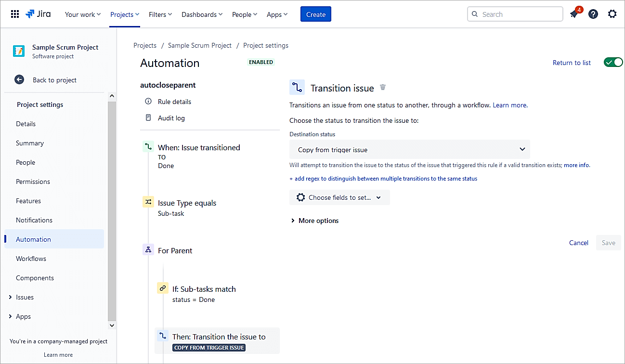625x364 pixels.
Task: Open the Filters menu
Action: pyautogui.click(x=160, y=14)
